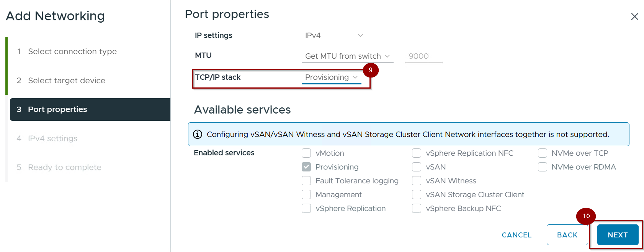
Task: Expand the Get MTU from switch dropdown
Action: pos(347,56)
